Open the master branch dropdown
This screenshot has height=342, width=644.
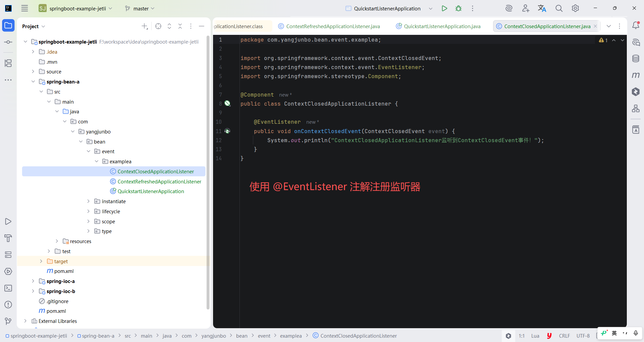[140, 8]
